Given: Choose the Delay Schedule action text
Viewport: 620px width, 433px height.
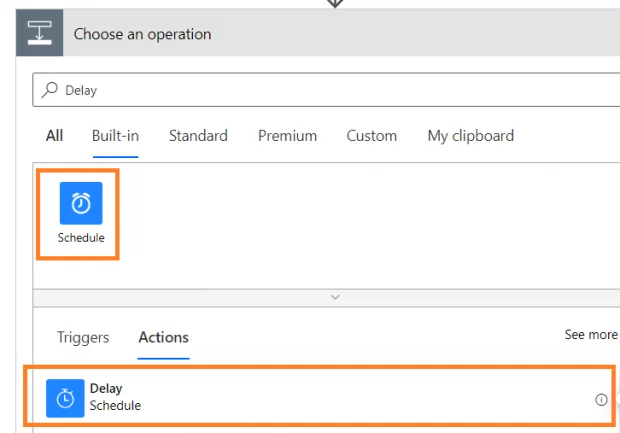Looking at the screenshot, I should 115,397.
